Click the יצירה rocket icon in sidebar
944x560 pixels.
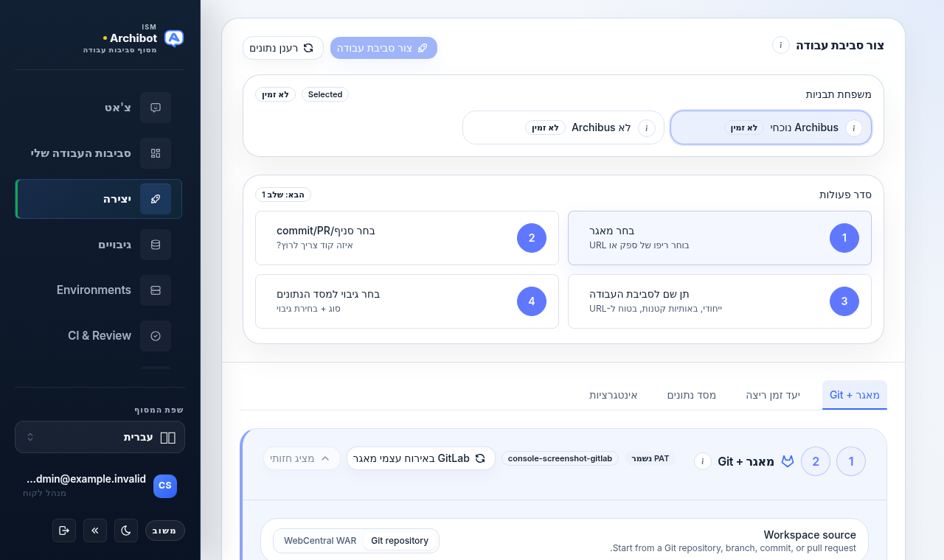[x=156, y=199]
